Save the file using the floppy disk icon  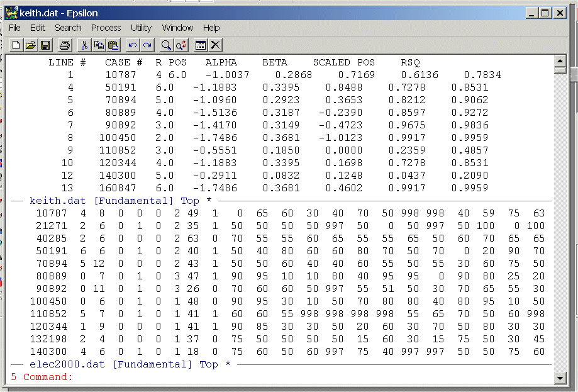(x=45, y=45)
